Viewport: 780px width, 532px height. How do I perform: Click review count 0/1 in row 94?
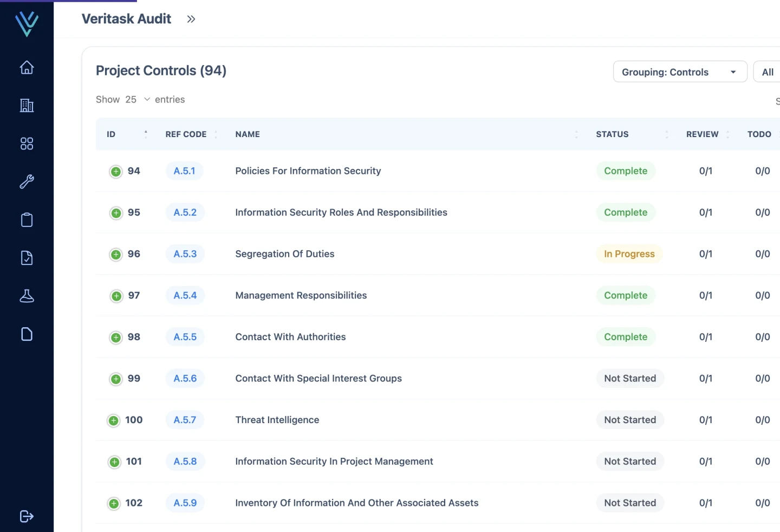pos(706,171)
